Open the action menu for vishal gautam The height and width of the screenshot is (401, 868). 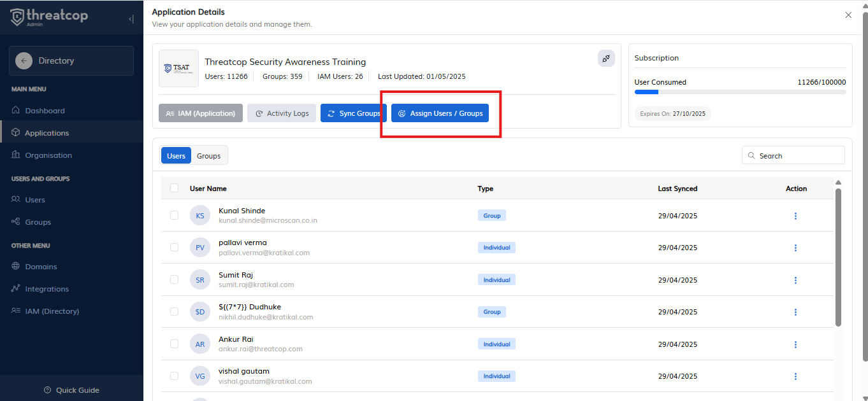(795, 376)
